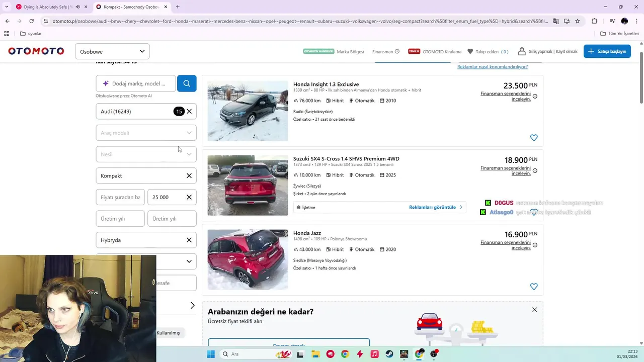Save Honda Insight listing with heart icon

click(x=534, y=138)
